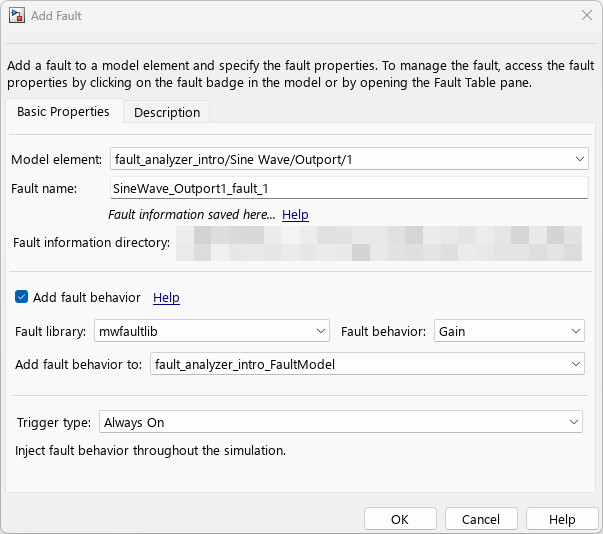Expand the Fault library mwfaultlib dropdown
This screenshot has height=534, width=603.
click(x=211, y=331)
